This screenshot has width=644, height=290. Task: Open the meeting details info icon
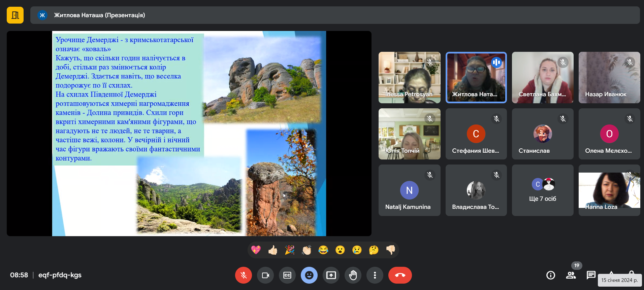pos(551,275)
